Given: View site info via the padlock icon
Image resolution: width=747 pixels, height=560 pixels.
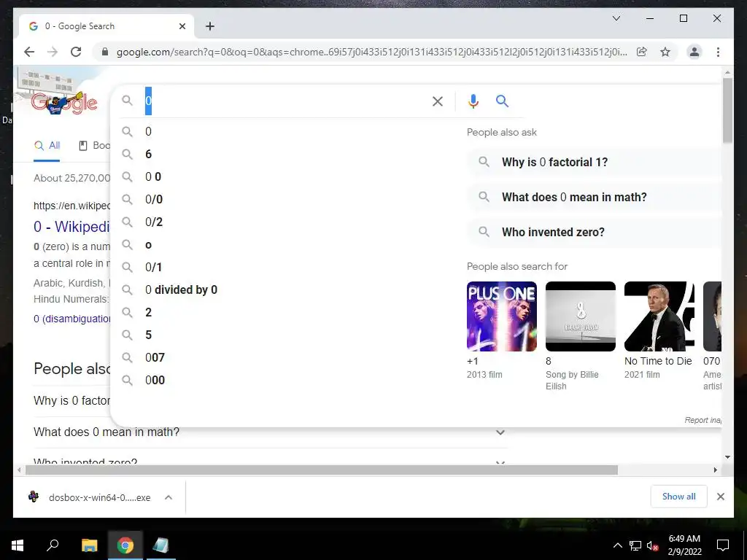Looking at the screenshot, I should 105,52.
